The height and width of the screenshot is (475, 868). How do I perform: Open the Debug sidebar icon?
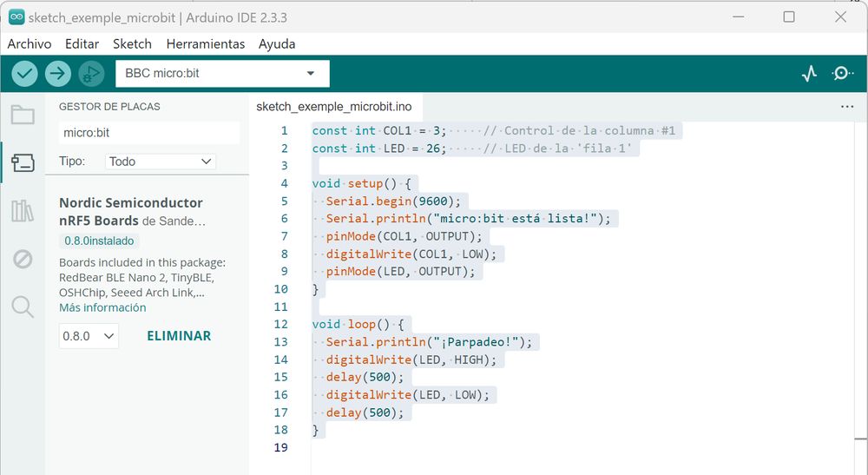point(23,259)
